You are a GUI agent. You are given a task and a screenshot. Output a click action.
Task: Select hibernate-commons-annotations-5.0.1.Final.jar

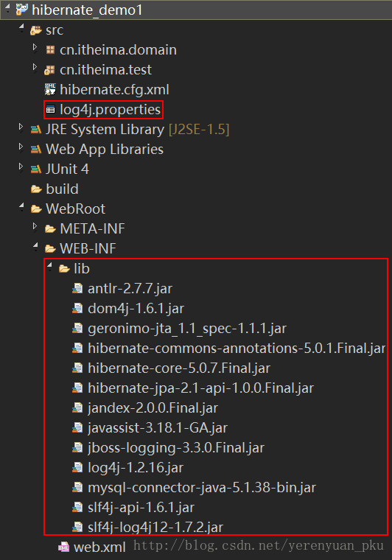point(237,349)
